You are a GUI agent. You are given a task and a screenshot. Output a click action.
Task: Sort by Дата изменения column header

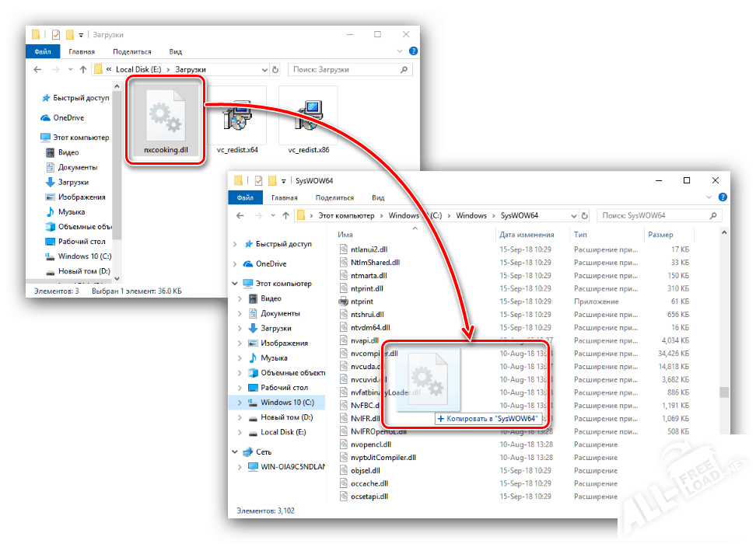pos(527,235)
